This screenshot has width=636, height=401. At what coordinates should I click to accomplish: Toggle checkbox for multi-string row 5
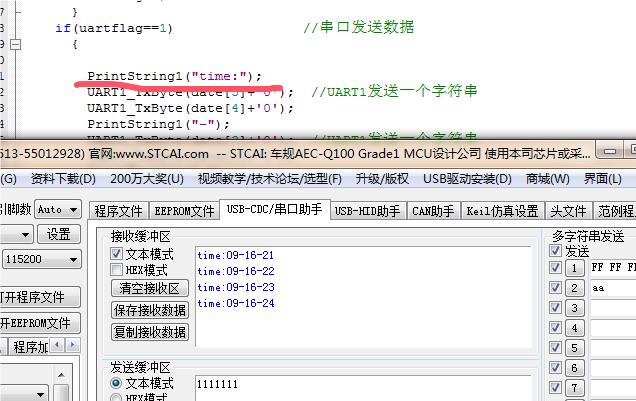[x=555, y=347]
